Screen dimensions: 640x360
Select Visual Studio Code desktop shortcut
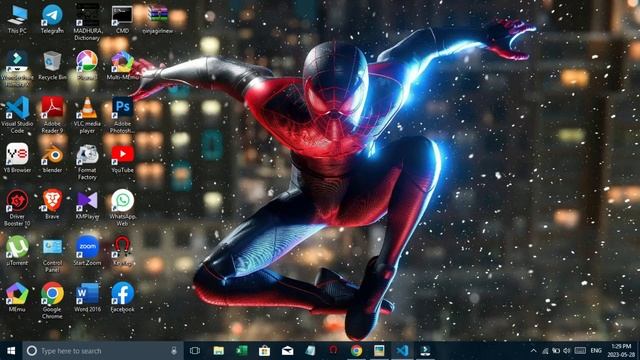17,115
